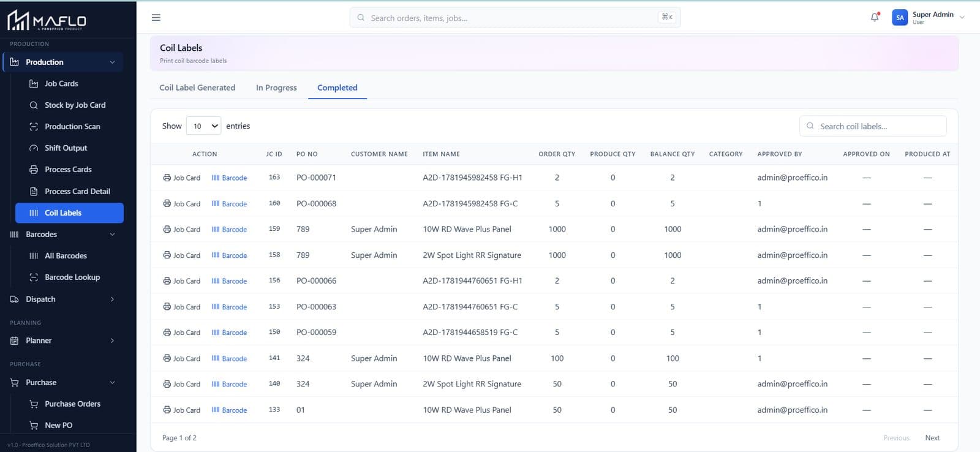Click the Purchase Orders cart icon
Screen dimensions: 980x452
[34, 404]
